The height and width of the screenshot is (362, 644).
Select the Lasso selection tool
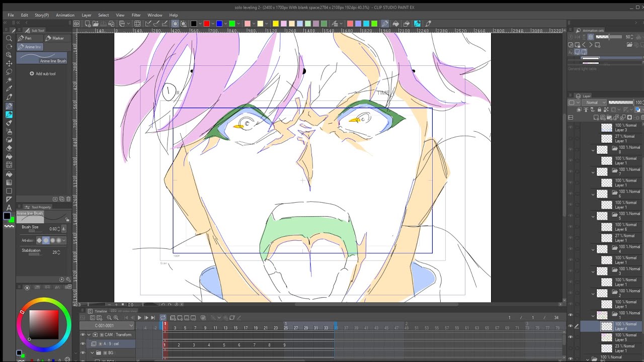[9, 72]
